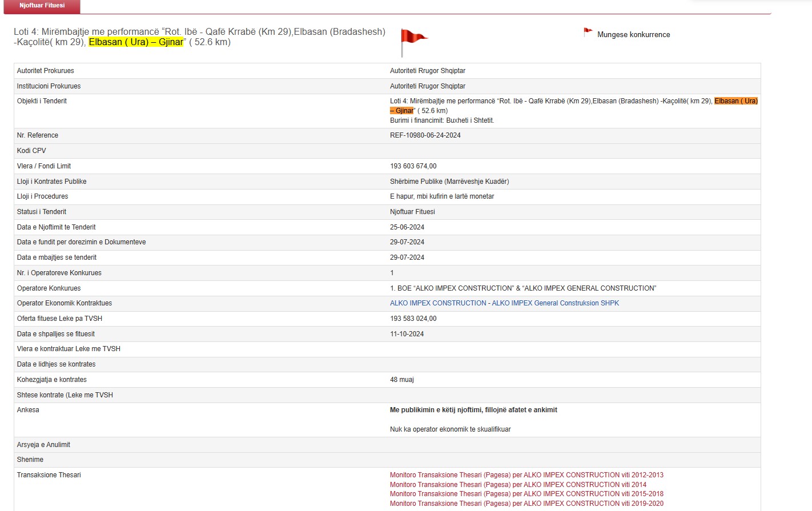Click reference number REF-10980-06-24-2024
The image size is (812, 511).
(425, 135)
